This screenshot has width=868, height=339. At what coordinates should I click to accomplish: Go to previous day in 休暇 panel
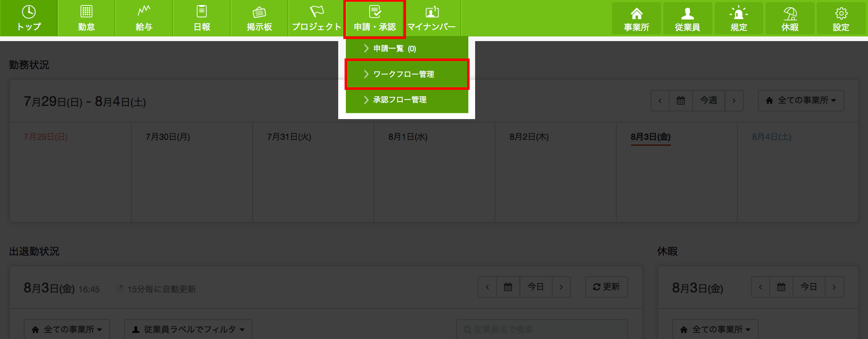pos(760,287)
